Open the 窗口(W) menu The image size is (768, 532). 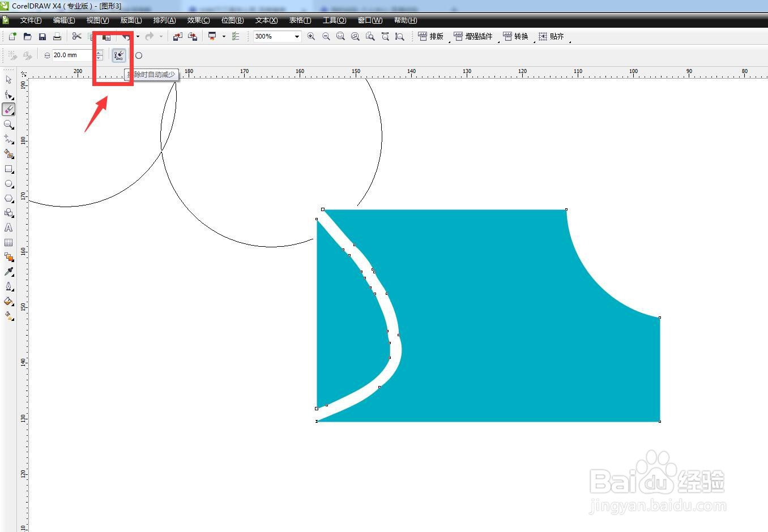click(x=370, y=20)
